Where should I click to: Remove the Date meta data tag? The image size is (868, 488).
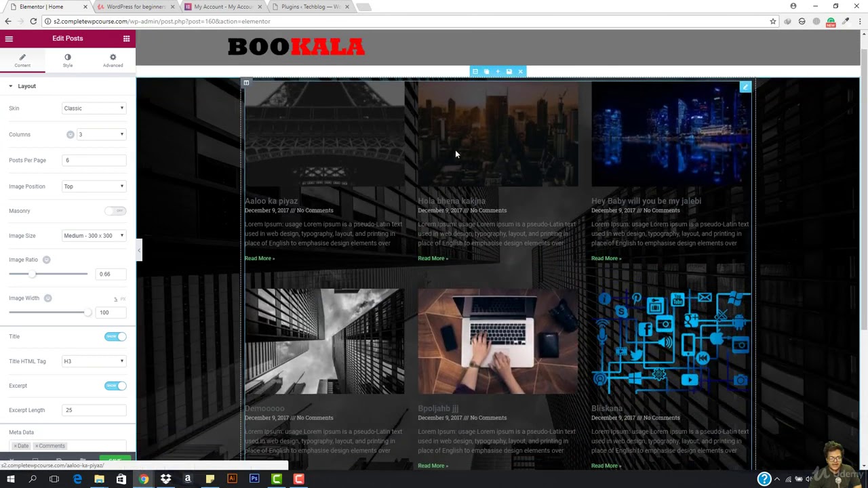[x=15, y=446]
